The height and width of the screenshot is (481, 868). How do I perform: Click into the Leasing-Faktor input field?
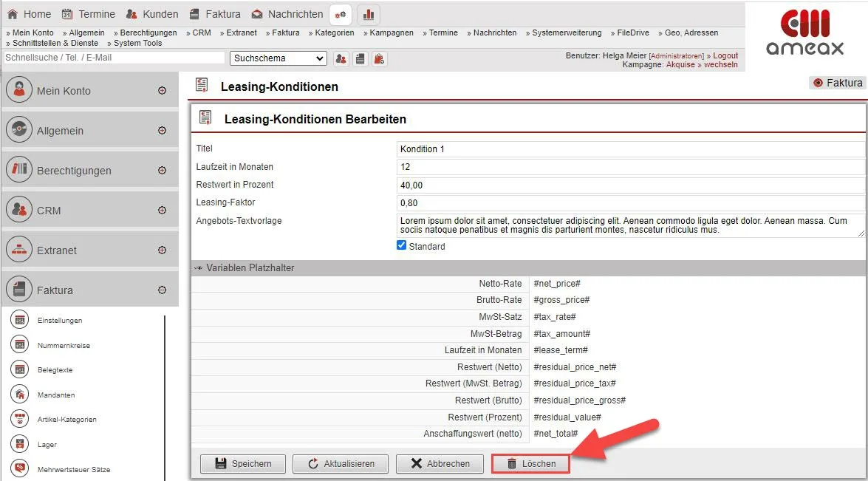click(x=630, y=202)
